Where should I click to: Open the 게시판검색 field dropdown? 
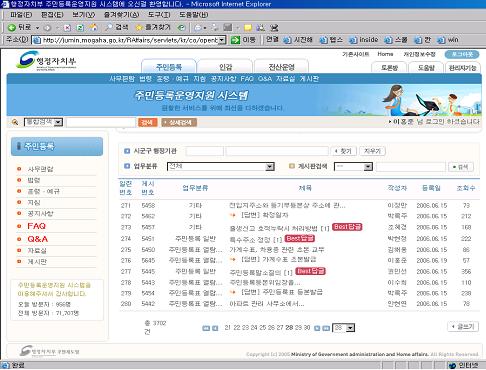[368, 167]
